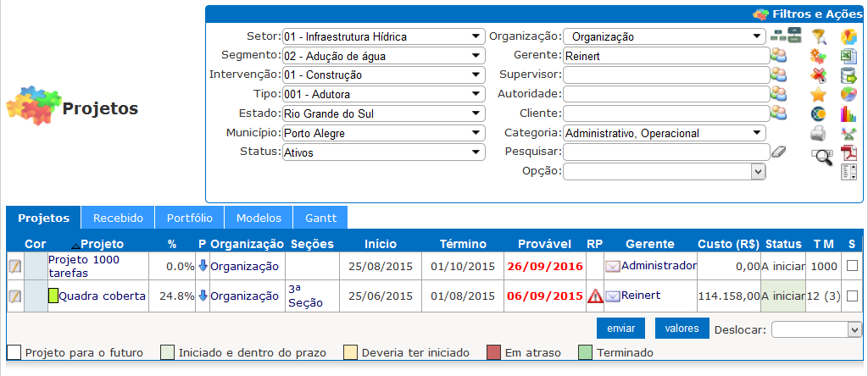Open the Quadra coberta project link
Screen dimensions: 868x376
point(103,296)
